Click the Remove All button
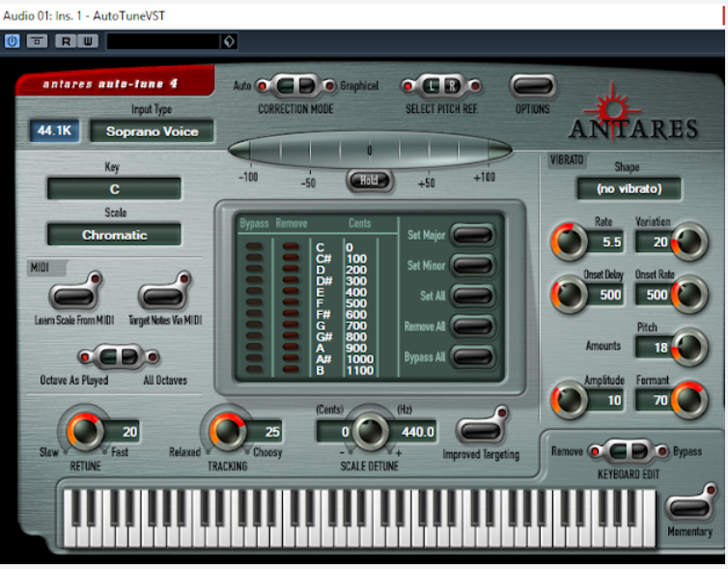728x569 pixels. (473, 327)
